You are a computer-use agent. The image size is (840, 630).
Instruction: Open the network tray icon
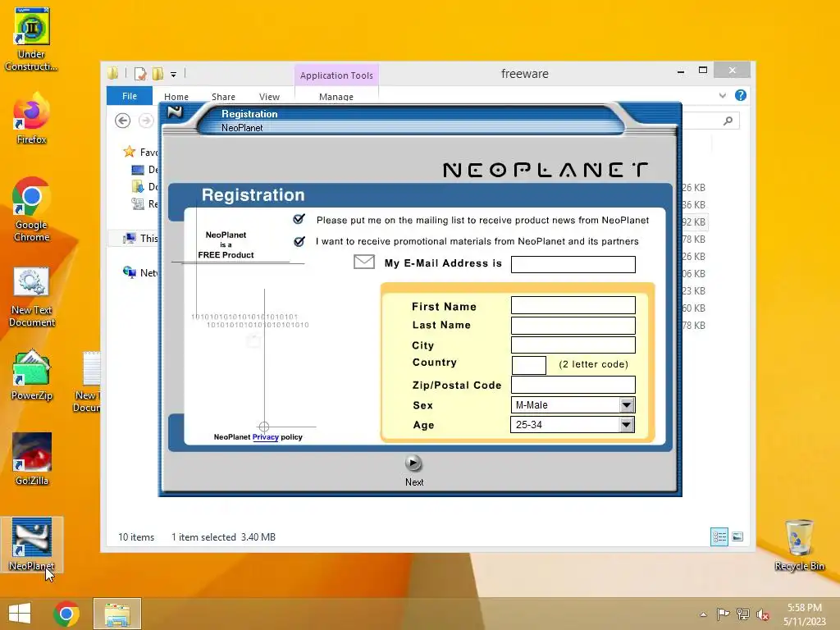(742, 614)
